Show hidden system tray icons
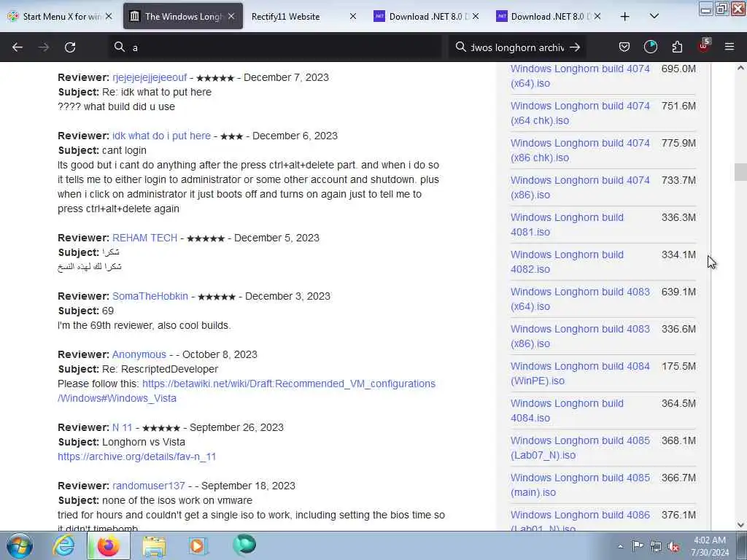The height and width of the screenshot is (560, 747). point(620,546)
